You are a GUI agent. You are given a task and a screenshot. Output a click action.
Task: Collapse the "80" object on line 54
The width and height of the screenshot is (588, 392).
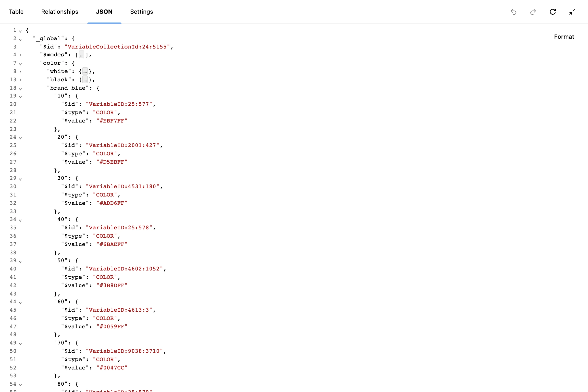(20, 385)
